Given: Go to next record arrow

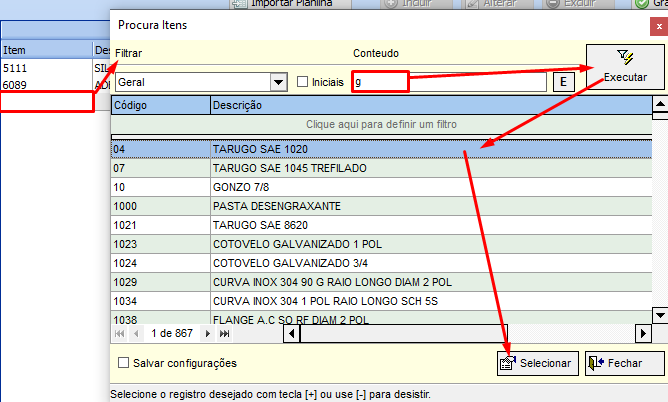Looking at the screenshot, I should [x=208, y=333].
